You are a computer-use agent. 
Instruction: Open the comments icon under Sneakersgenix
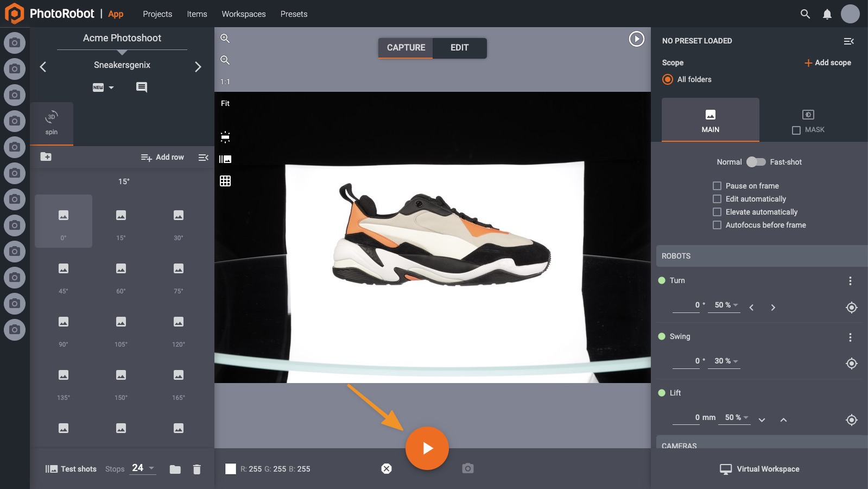[x=141, y=87]
